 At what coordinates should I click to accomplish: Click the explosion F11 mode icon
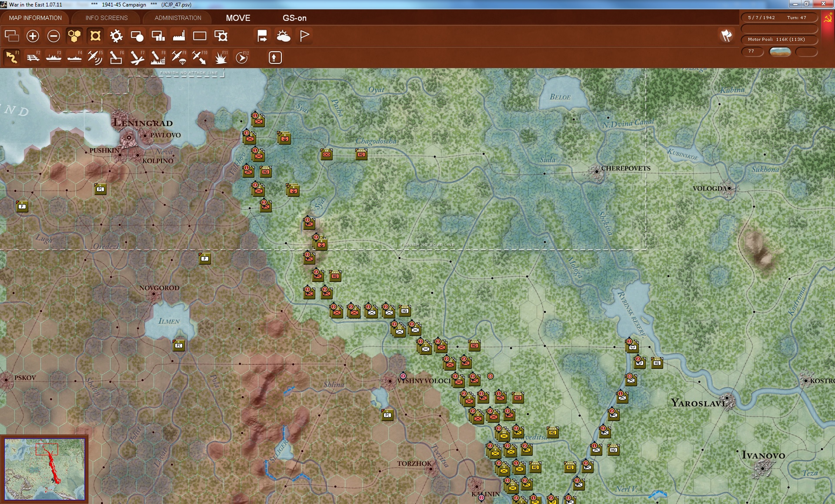coord(220,57)
